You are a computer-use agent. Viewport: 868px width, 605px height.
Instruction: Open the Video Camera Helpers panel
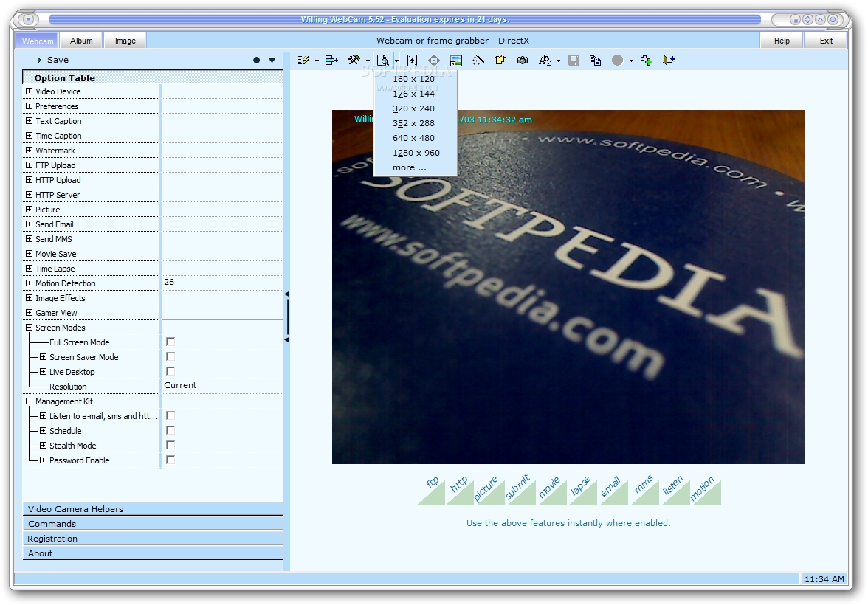click(x=153, y=508)
